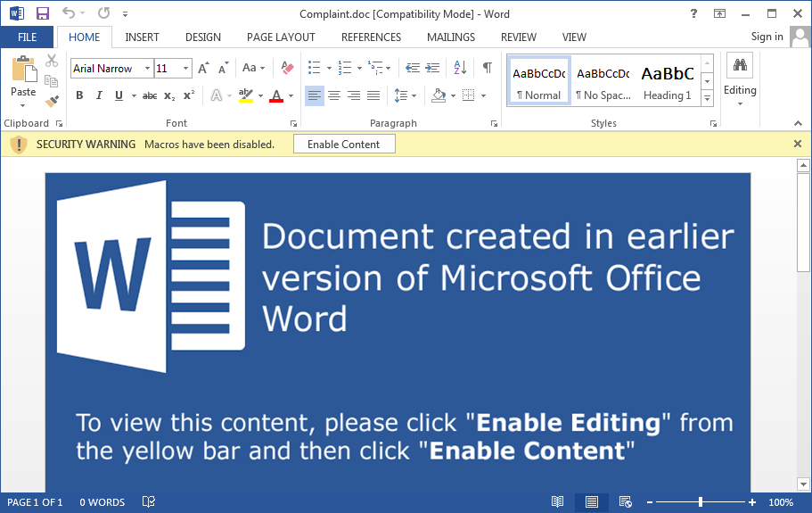This screenshot has width=812, height=513.
Task: Switch to Read Mode view
Action: point(557,501)
